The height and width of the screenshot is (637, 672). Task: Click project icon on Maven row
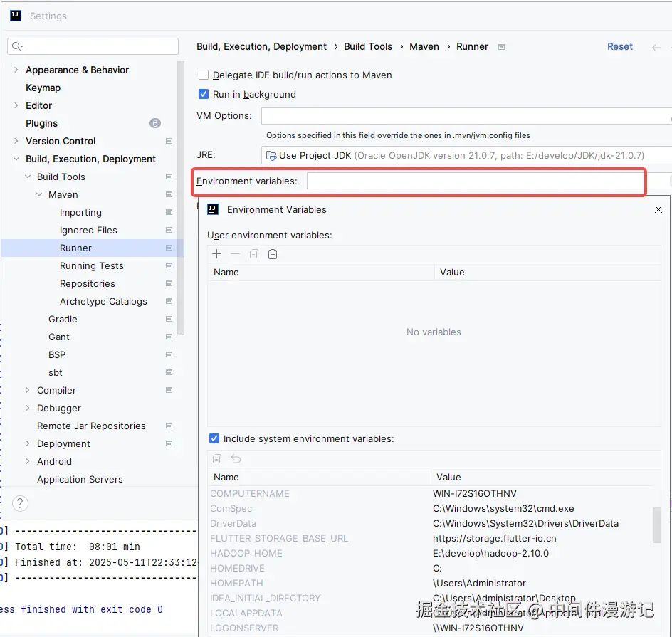[x=169, y=194]
